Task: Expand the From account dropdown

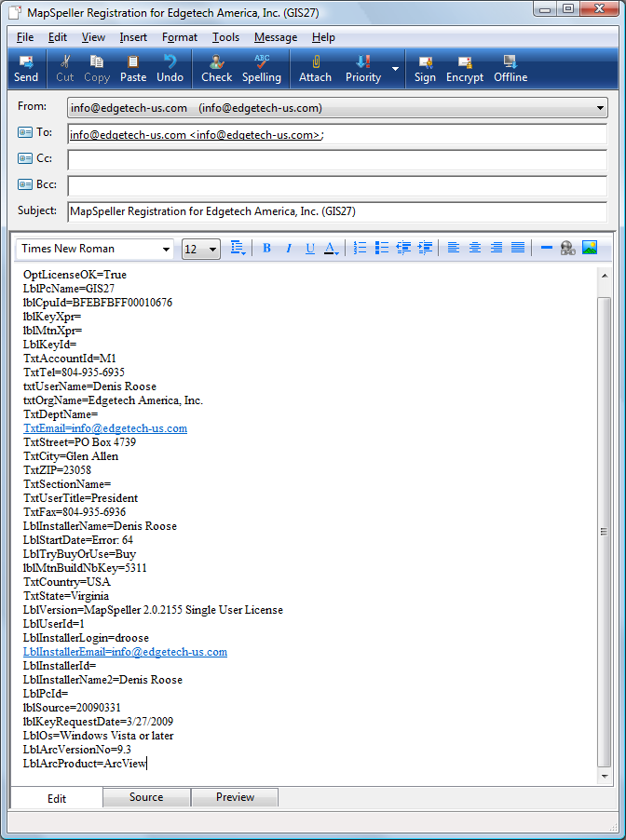Action: click(600, 108)
